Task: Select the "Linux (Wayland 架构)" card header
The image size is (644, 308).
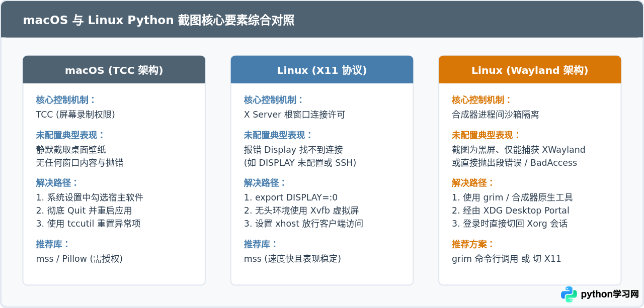Action: coord(530,70)
